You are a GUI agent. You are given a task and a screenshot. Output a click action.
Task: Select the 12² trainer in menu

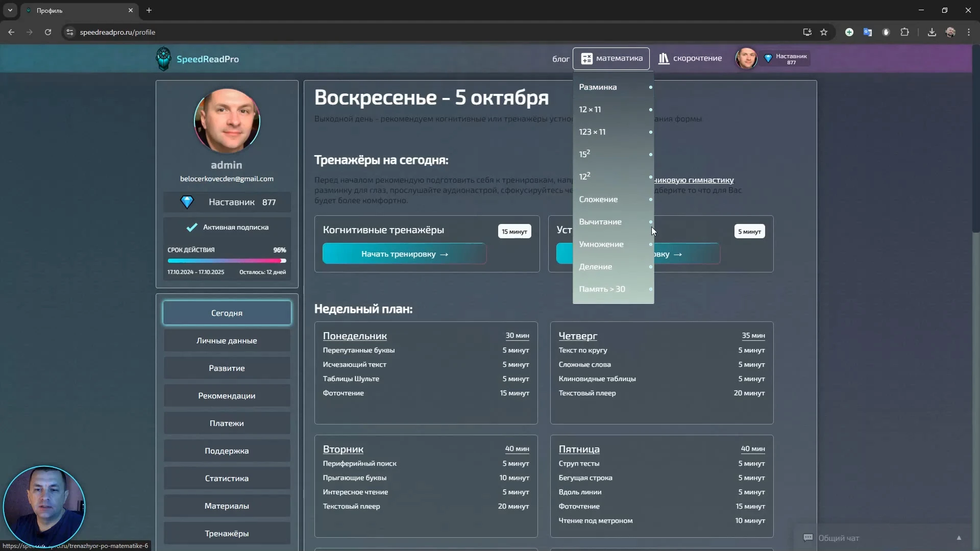click(x=613, y=177)
